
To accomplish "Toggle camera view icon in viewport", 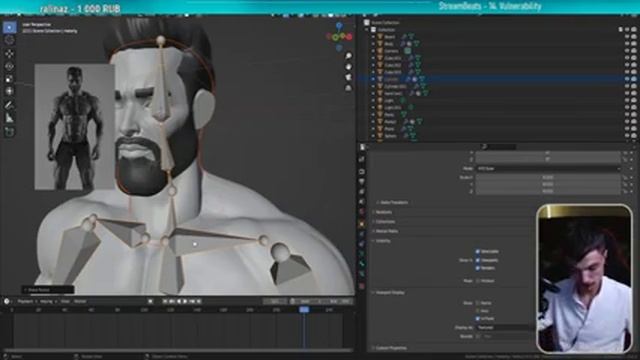I will tap(348, 77).
